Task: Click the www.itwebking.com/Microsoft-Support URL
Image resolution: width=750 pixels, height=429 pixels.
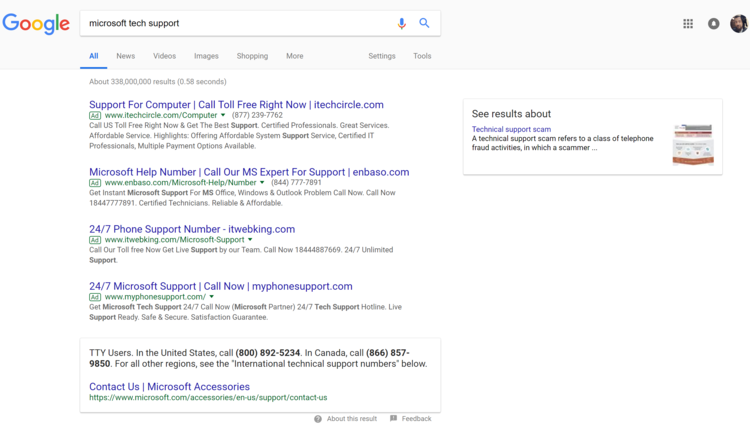Action: point(175,240)
